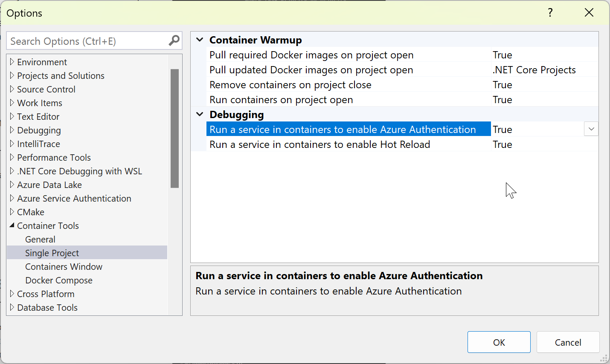Expand the Text Editor tree node
Image resolution: width=610 pixels, height=364 pixels.
click(12, 116)
